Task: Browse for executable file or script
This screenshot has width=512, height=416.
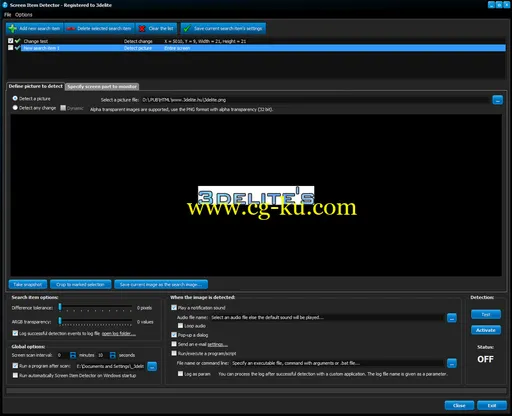Action: [452, 364]
